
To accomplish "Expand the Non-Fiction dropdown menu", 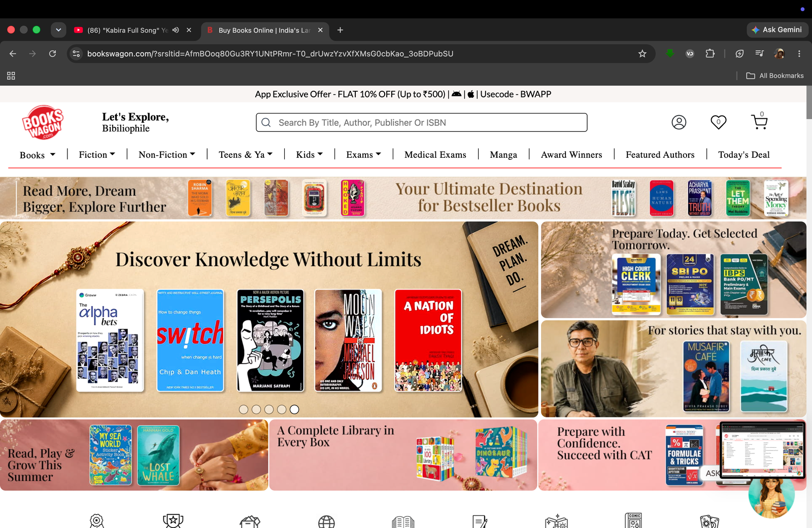I will coord(167,155).
